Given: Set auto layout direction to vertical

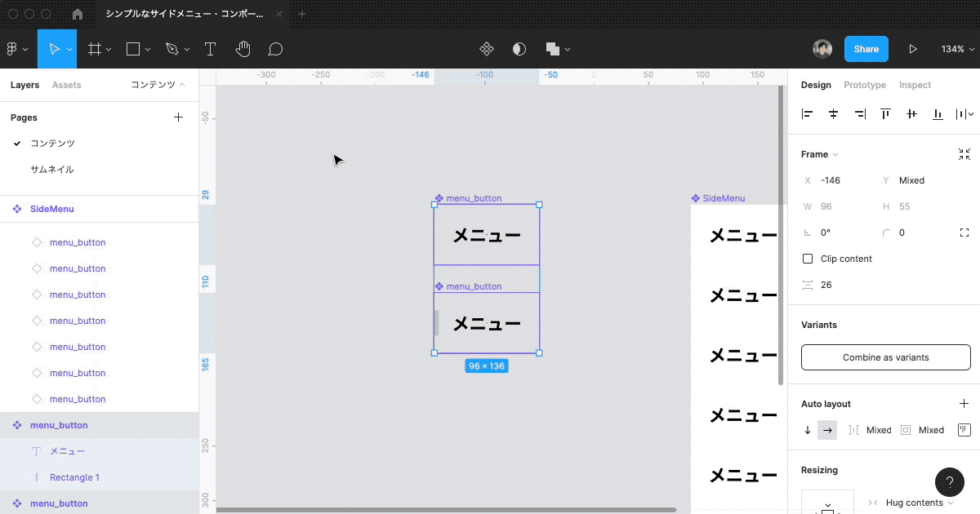Looking at the screenshot, I should tap(808, 430).
